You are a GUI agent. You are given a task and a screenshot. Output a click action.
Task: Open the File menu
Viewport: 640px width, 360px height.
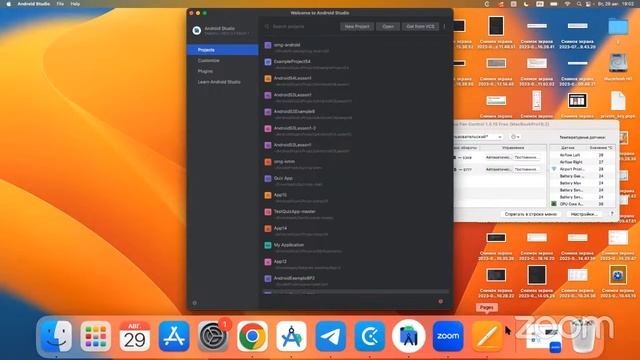60,4
